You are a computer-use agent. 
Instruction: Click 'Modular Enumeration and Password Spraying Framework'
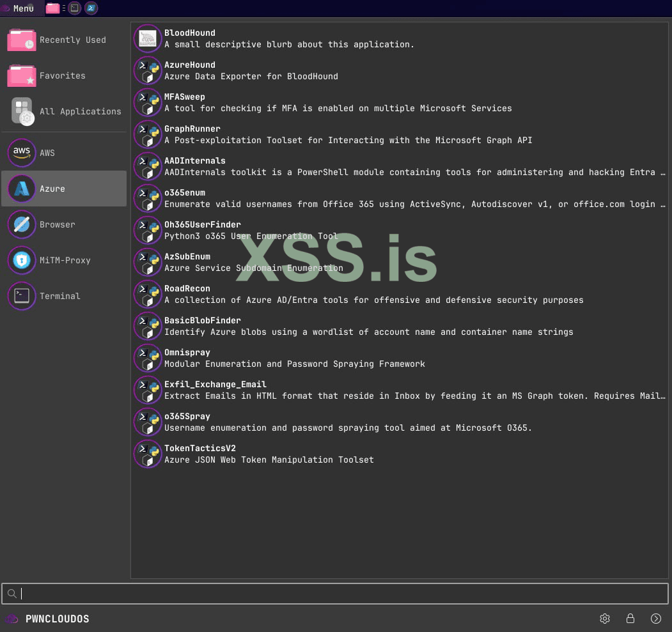294,364
